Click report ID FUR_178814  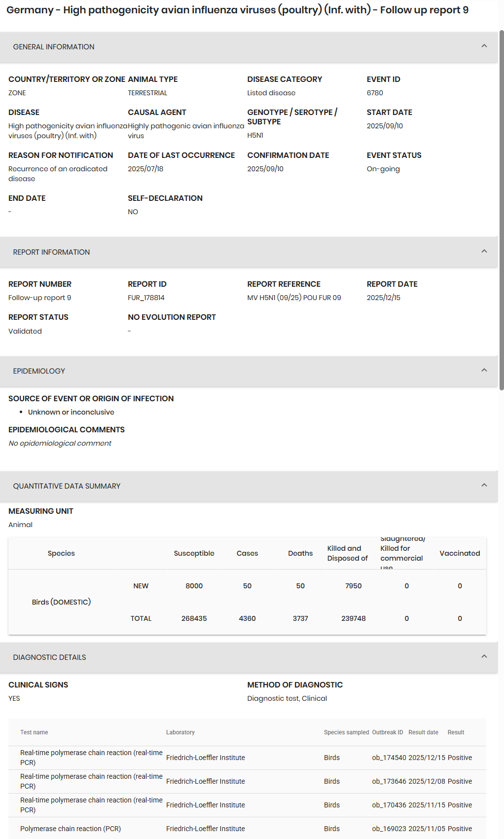[146, 298]
